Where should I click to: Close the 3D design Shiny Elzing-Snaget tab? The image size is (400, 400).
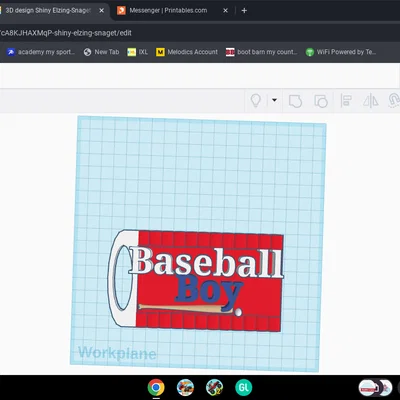[102, 11]
